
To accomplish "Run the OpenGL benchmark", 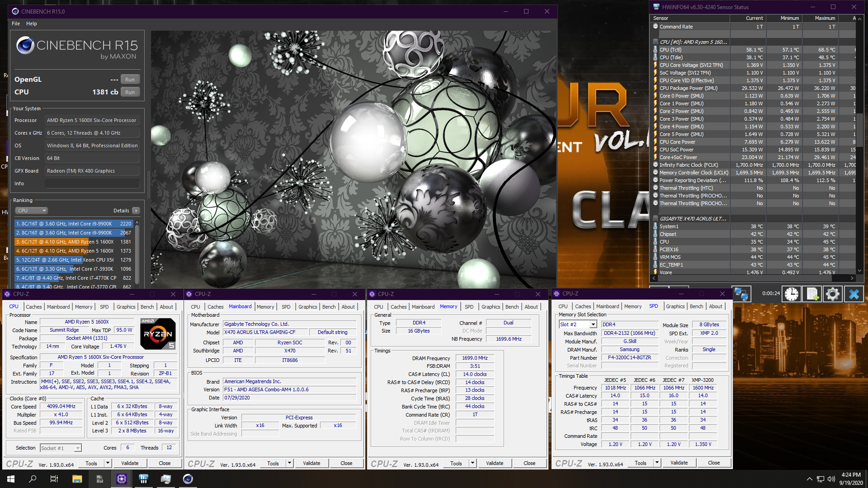I will (130, 80).
